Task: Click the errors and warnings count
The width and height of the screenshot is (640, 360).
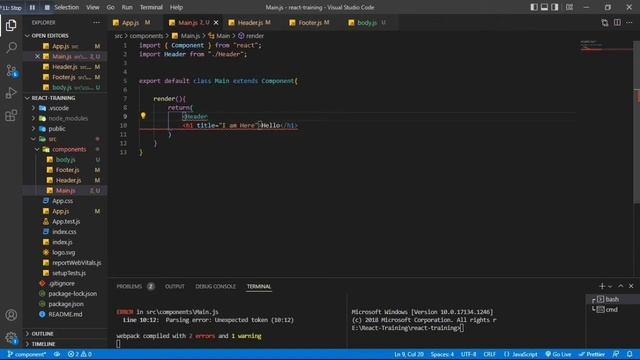Action: click(80, 354)
